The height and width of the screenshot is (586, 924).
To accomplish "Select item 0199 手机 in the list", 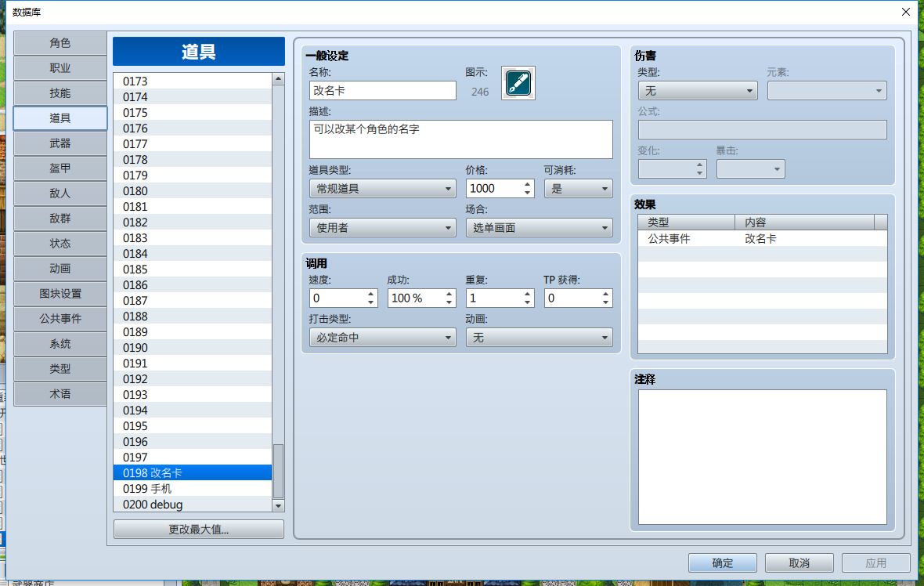I will click(193, 489).
